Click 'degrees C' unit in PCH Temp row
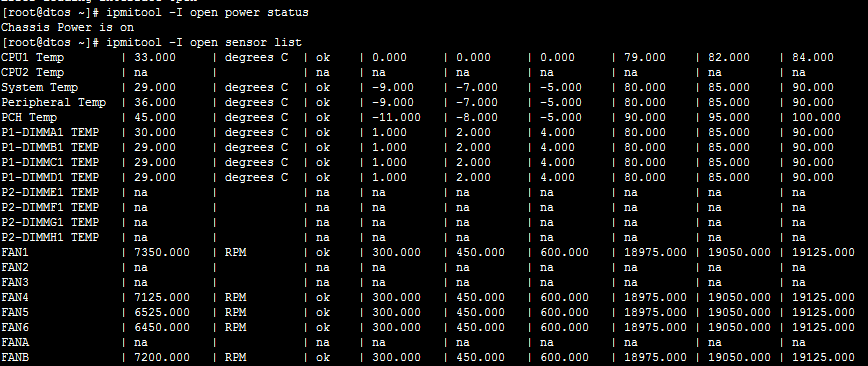The image size is (868, 366). (x=256, y=117)
